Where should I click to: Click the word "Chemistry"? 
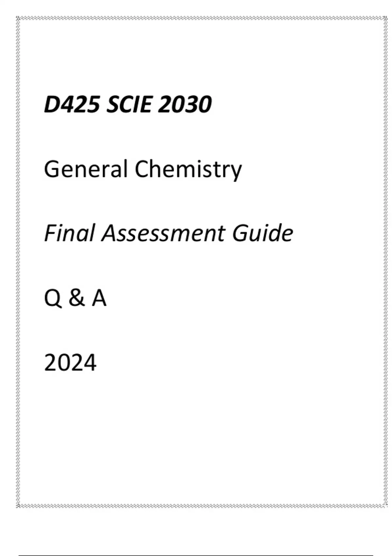[x=188, y=170]
